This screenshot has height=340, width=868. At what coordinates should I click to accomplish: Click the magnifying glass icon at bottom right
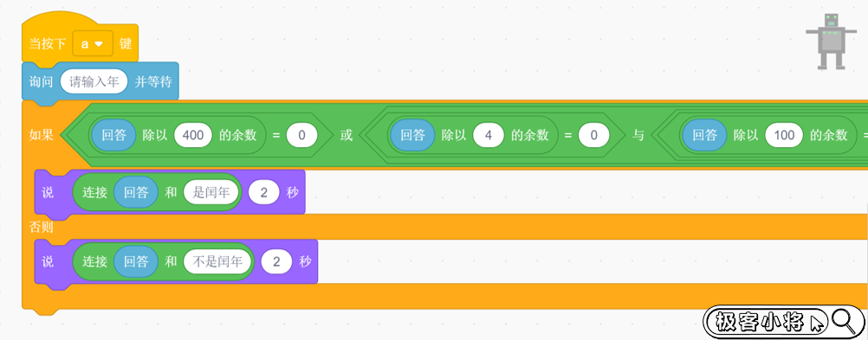click(845, 321)
